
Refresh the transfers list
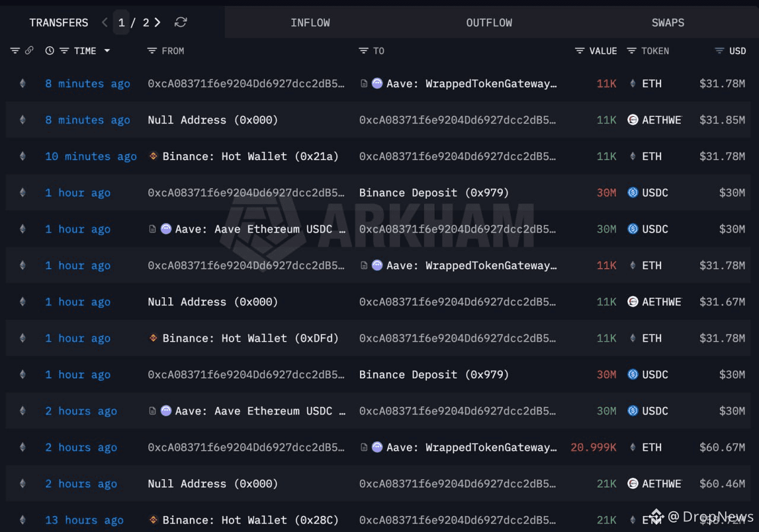[x=181, y=23]
